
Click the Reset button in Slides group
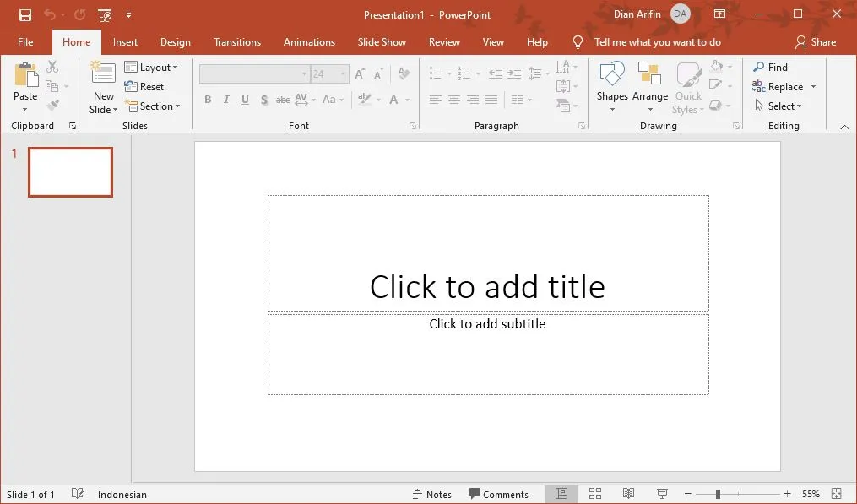click(x=147, y=86)
